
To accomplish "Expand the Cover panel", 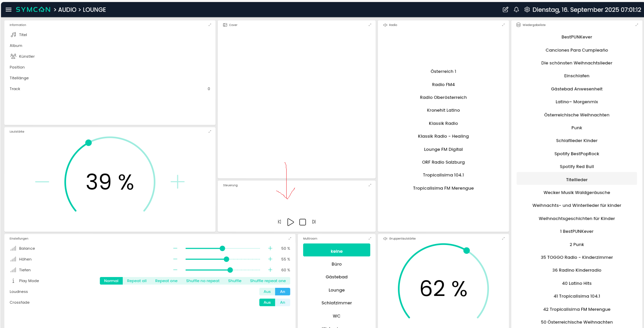I will coord(370,25).
